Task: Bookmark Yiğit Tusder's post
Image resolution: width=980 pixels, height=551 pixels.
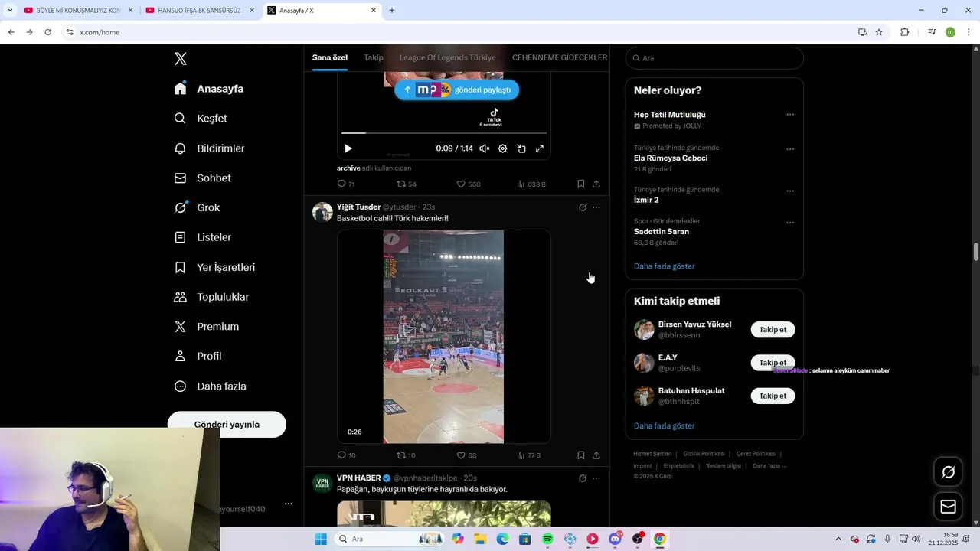Action: (x=581, y=455)
